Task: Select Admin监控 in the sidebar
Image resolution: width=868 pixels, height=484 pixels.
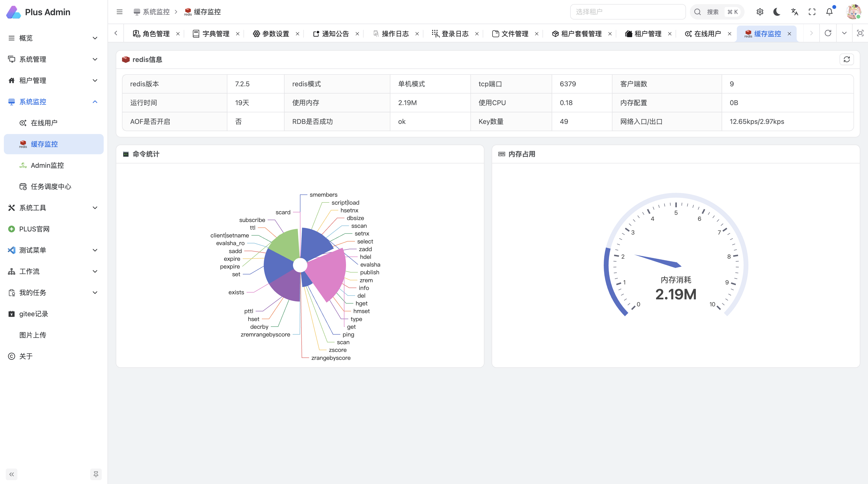Action: pyautogui.click(x=47, y=165)
